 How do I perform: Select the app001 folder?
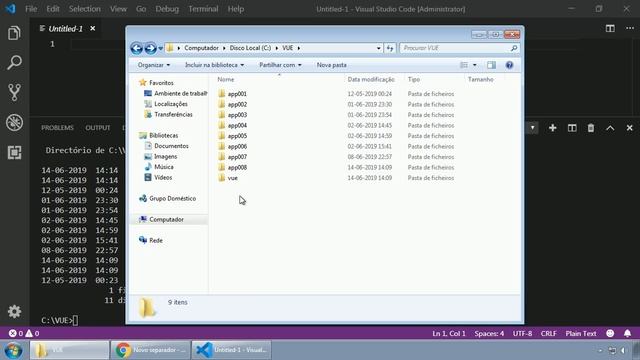237,94
